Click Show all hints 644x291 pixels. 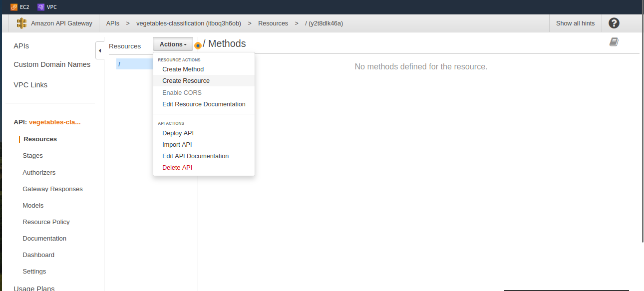click(575, 23)
